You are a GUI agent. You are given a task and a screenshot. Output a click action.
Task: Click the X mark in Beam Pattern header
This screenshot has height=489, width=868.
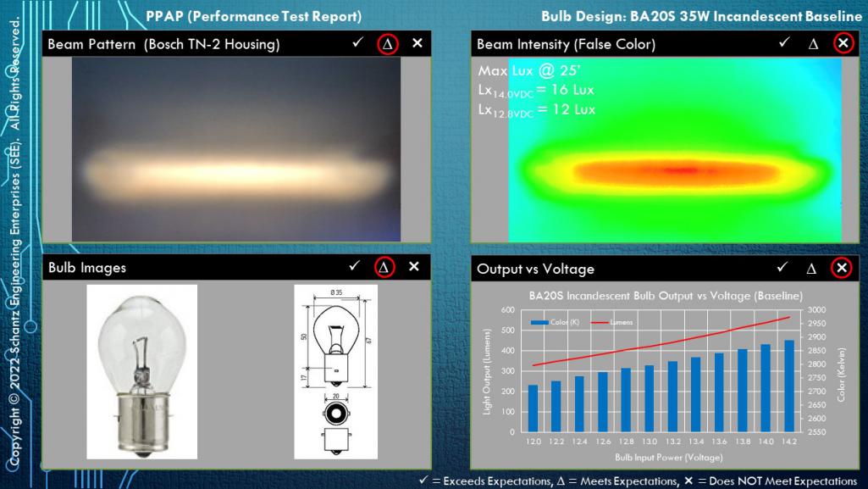[416, 44]
